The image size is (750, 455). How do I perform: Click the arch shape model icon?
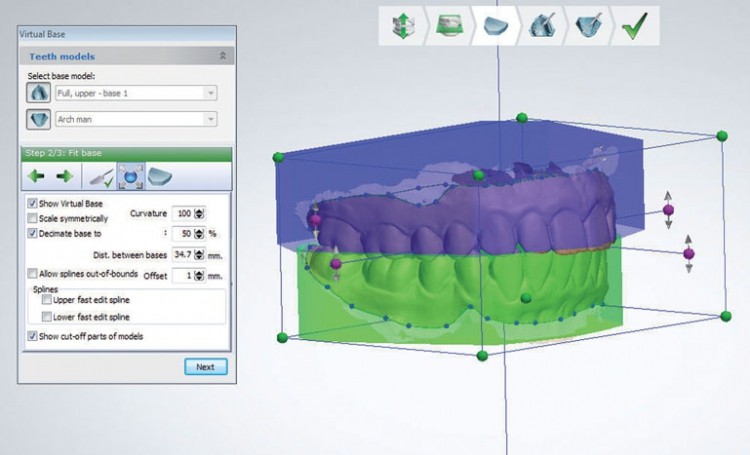(38, 119)
